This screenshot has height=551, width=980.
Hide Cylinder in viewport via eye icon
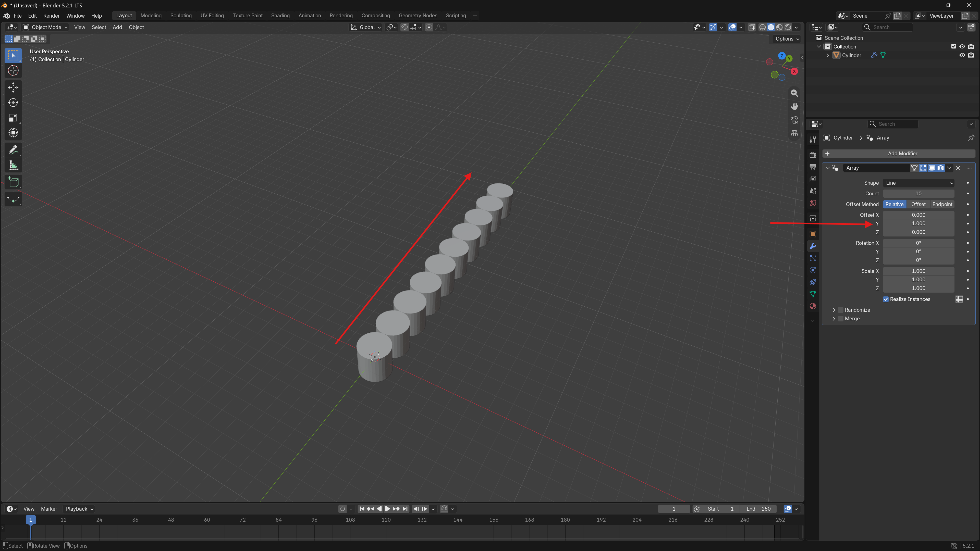click(x=962, y=55)
